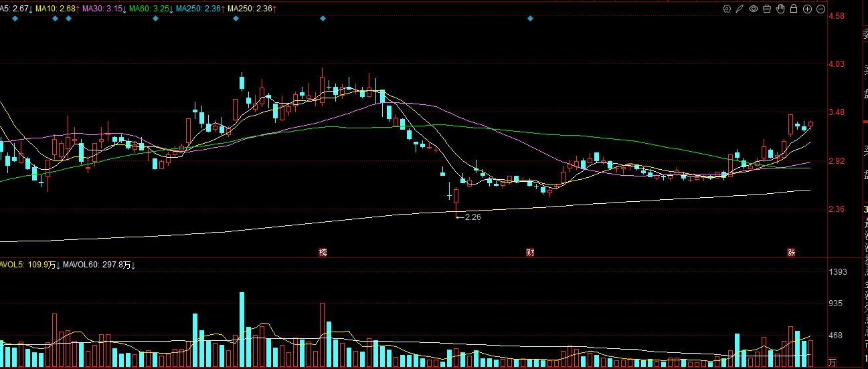Click the diamond marker below MA60 label
Viewport: 868px width, 369px height.
tap(155, 19)
